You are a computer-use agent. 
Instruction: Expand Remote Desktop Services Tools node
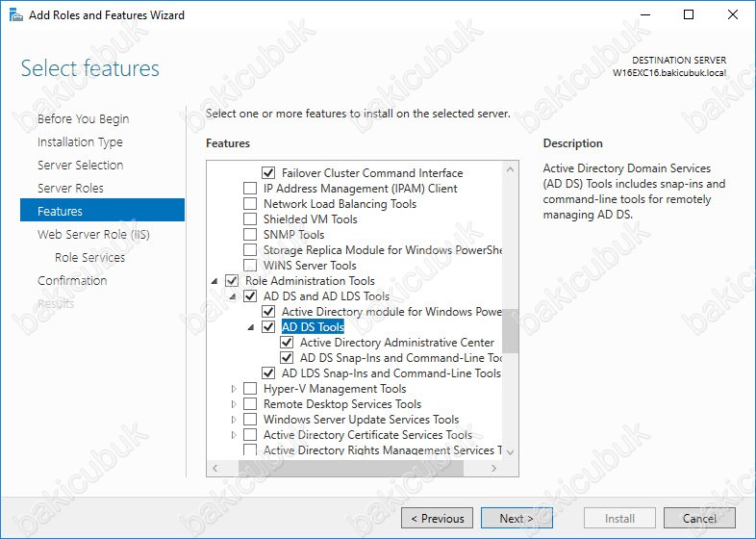coord(234,404)
